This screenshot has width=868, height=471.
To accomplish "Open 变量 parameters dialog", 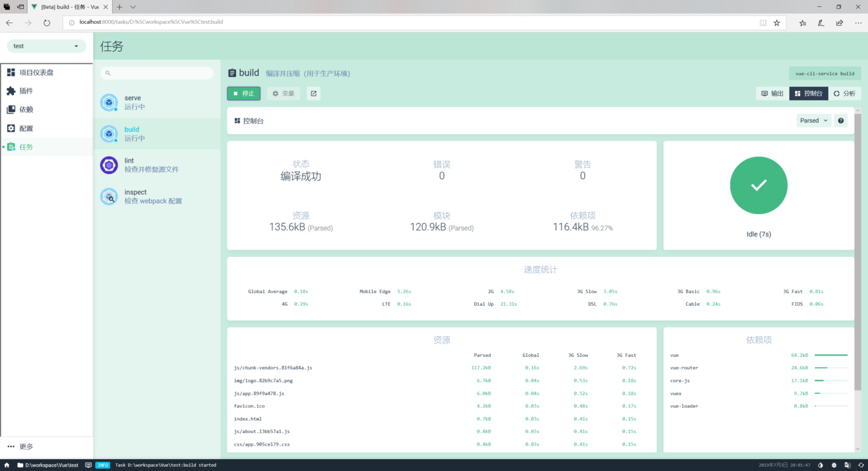I will click(x=283, y=93).
